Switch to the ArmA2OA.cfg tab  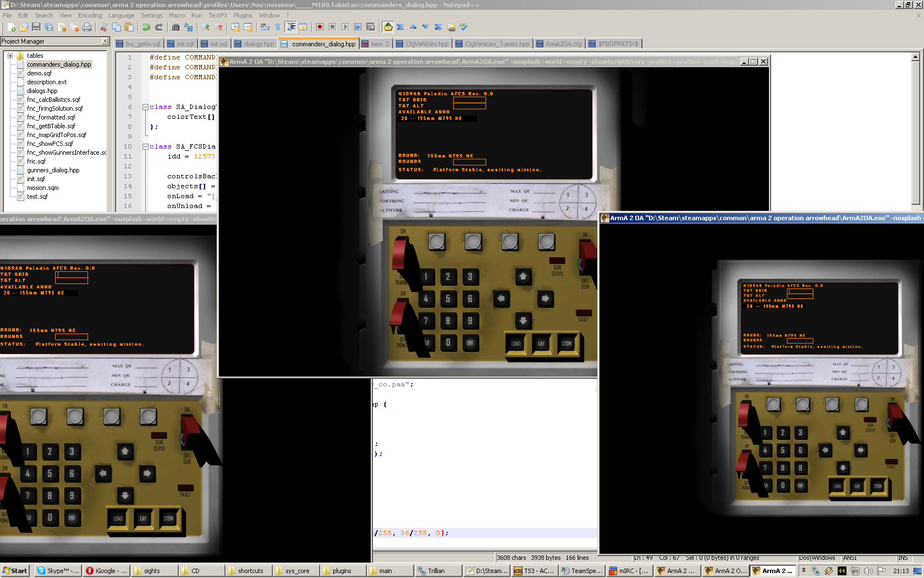[559, 44]
